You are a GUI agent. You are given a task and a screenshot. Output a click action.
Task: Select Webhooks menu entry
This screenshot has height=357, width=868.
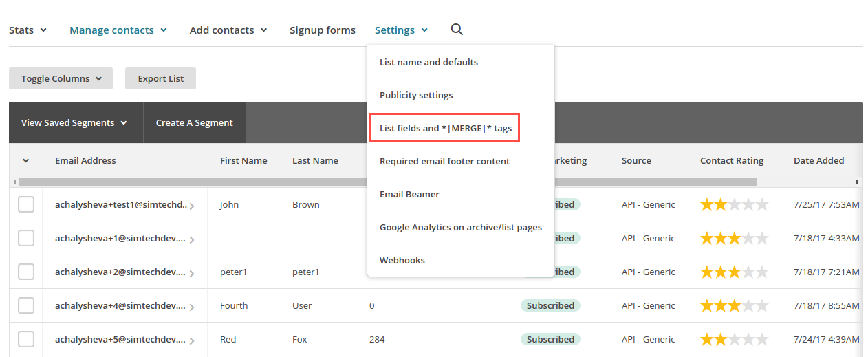(402, 260)
